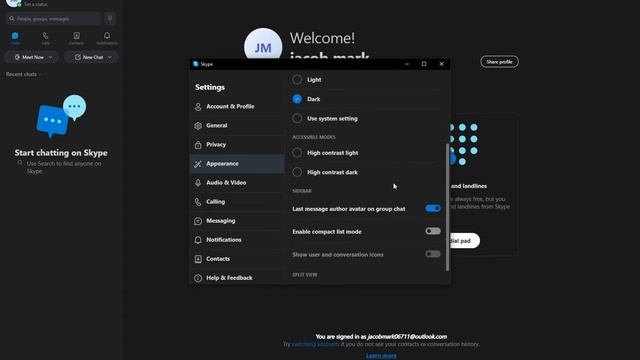This screenshot has width=640, height=360.
Task: Click the JM profile avatar
Action: point(263,47)
